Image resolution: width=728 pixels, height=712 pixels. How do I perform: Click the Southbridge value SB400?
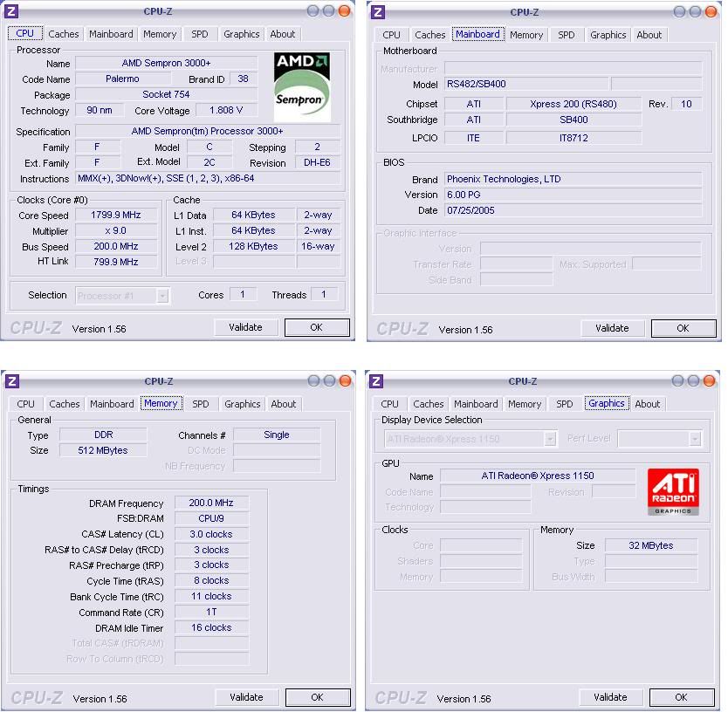point(573,120)
